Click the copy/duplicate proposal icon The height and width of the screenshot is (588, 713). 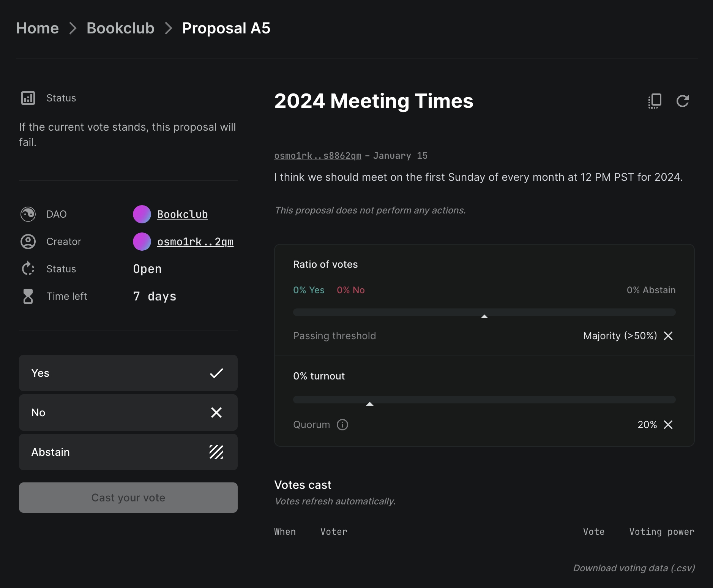[655, 101]
